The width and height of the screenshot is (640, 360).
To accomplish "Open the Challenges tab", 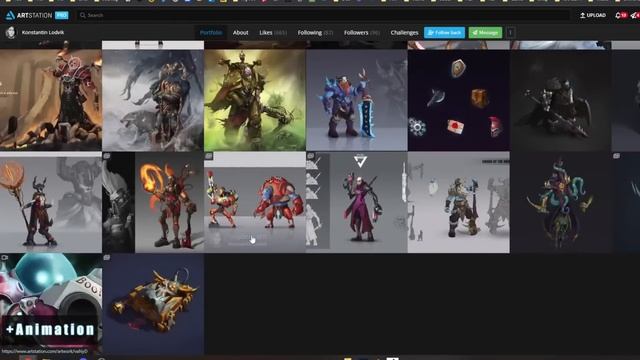I will [x=404, y=32].
